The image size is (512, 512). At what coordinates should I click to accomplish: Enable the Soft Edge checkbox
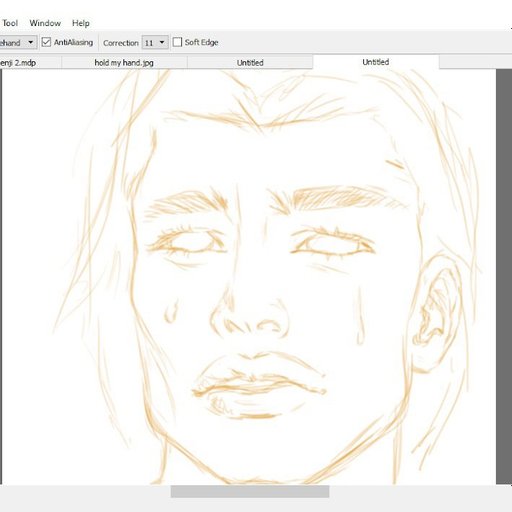pos(177,42)
